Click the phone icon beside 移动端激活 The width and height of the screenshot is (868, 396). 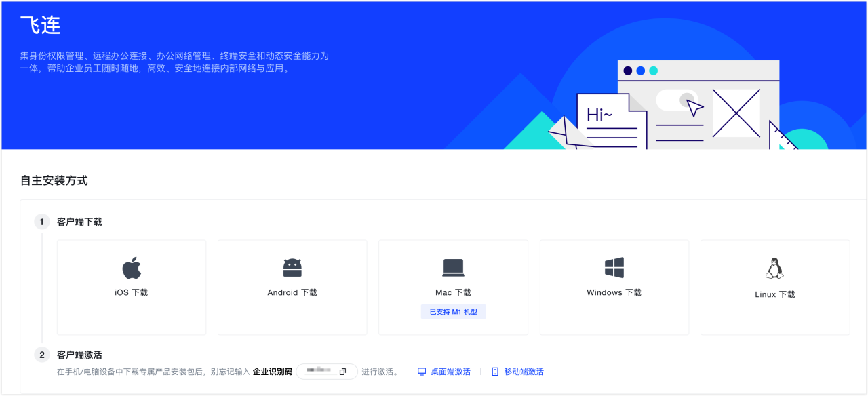(495, 372)
